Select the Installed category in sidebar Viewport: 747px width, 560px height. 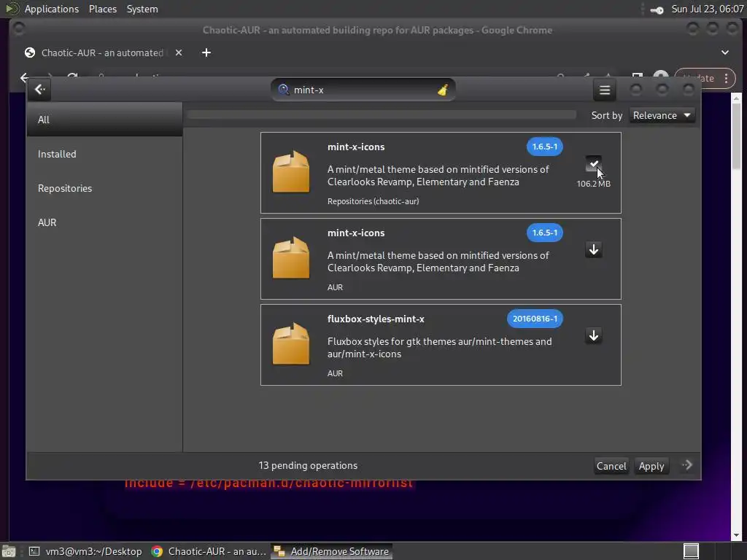pyautogui.click(x=104, y=154)
